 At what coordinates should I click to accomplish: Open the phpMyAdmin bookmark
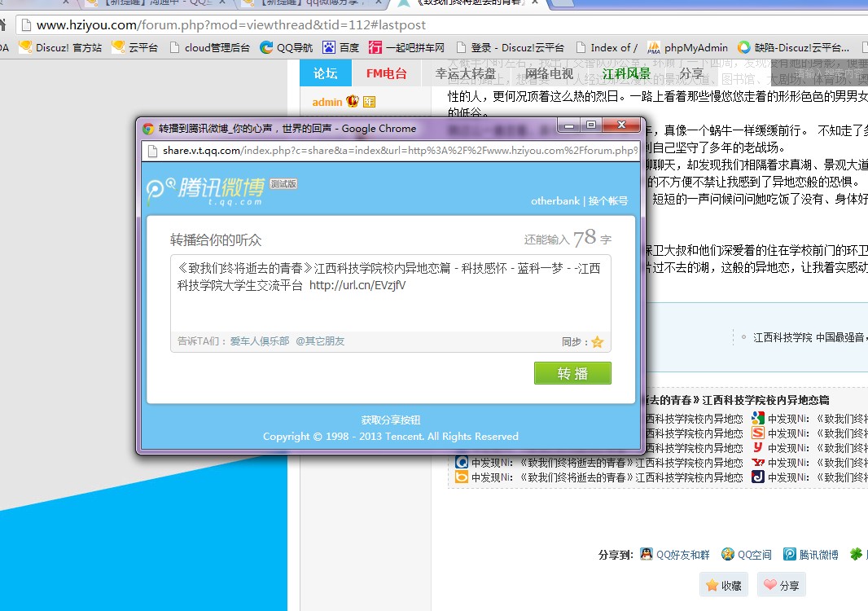687,47
